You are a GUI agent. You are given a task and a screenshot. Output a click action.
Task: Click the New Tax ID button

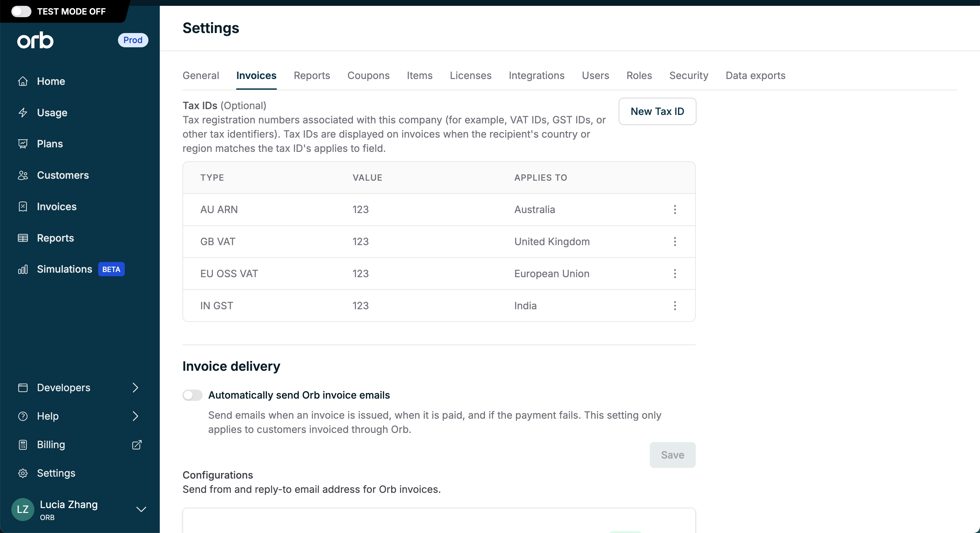click(658, 111)
